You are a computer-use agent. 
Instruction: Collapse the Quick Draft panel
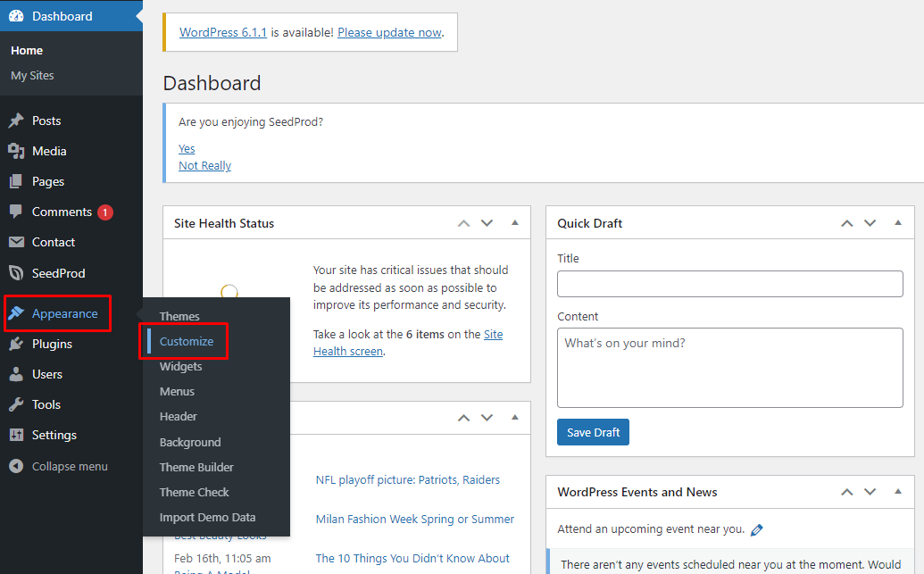click(897, 223)
